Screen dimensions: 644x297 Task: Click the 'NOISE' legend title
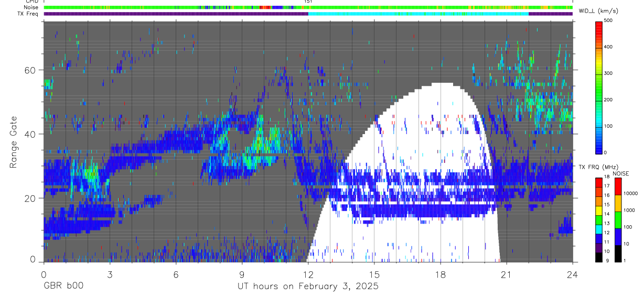(621, 173)
